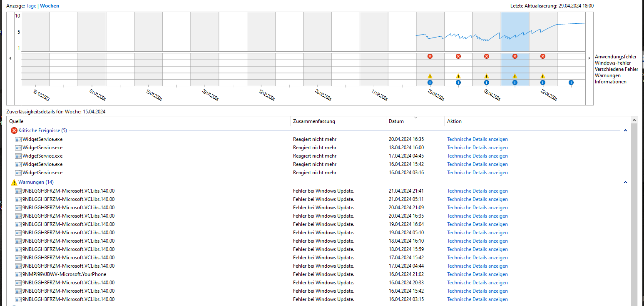Click warning triangle in week 22.04.2024 column
The width and height of the screenshot is (644, 306).
tap(543, 76)
